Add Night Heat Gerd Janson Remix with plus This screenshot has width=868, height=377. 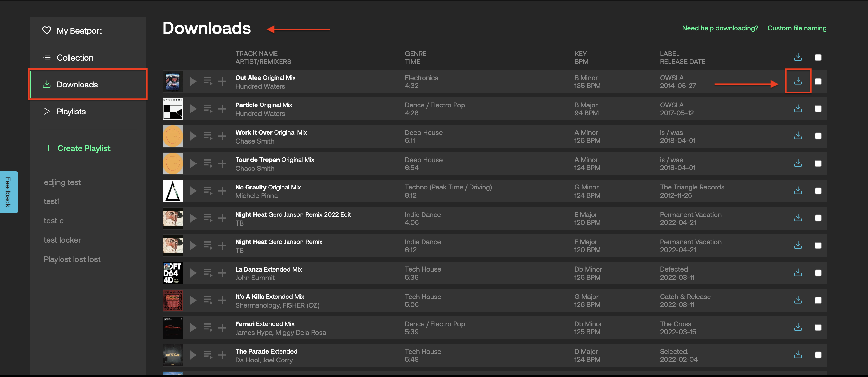pos(222,246)
